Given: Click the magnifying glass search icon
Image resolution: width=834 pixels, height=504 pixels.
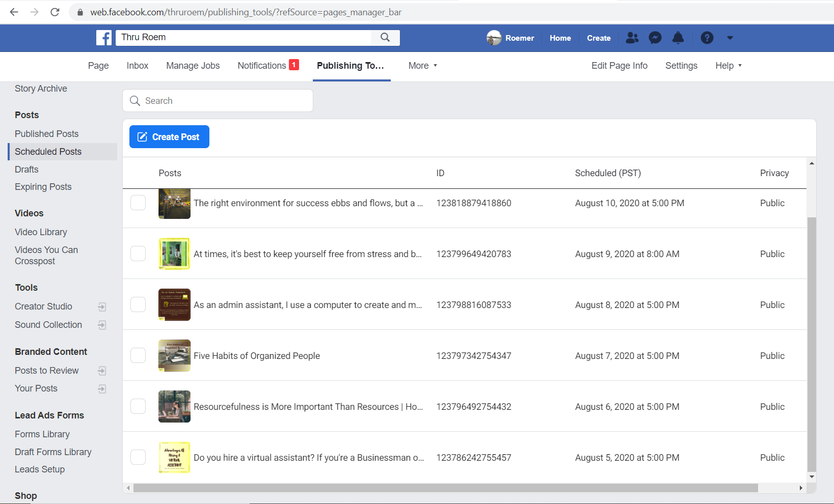Looking at the screenshot, I should 385,37.
